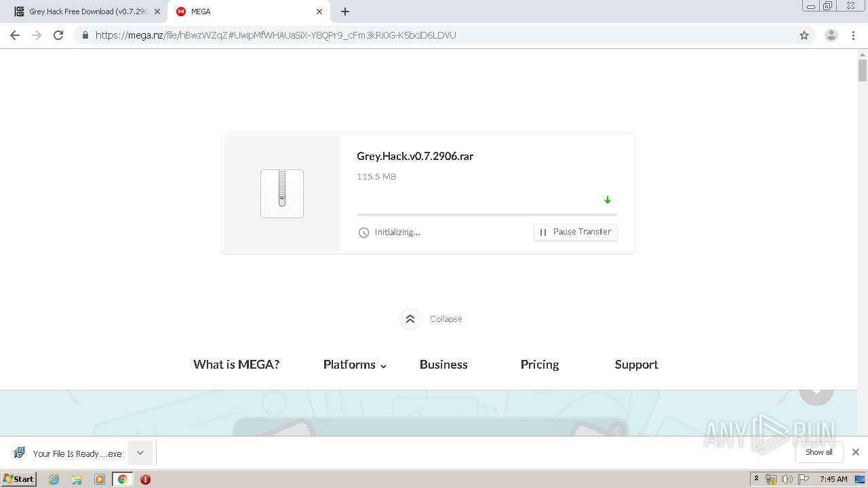The width and height of the screenshot is (868, 488).
Task: Show hidden system tray icons
Action: click(756, 479)
